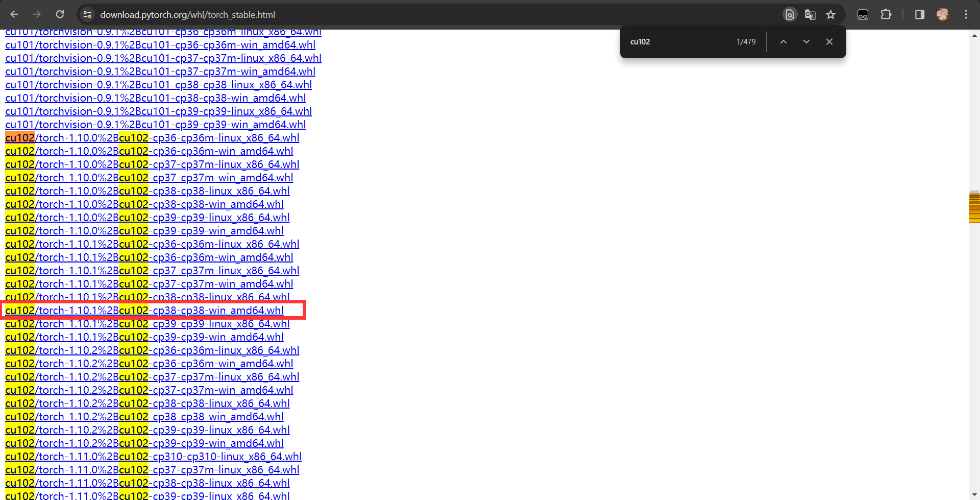Bookmark this page with the star
Screen dimensions: 980x500
[x=831, y=14]
